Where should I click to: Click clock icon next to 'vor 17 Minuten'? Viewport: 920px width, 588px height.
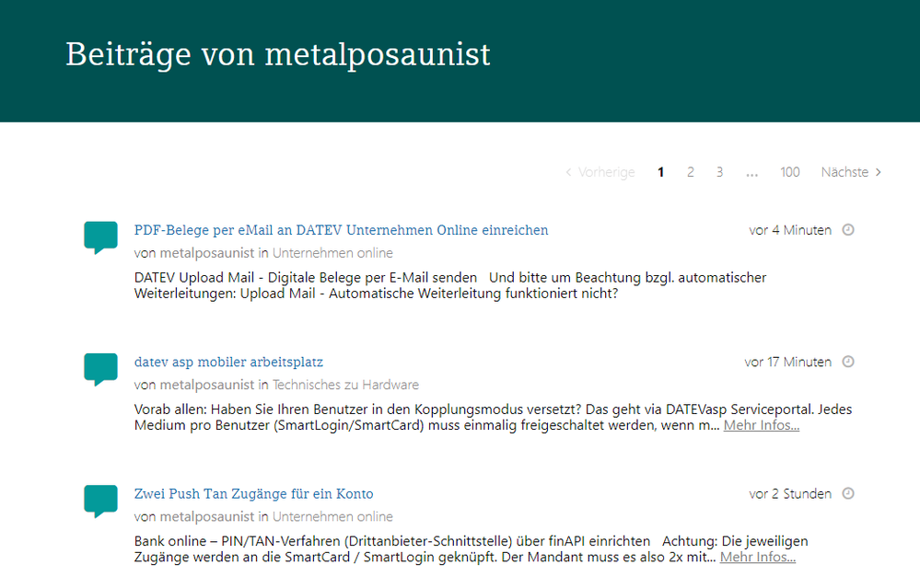pos(848,362)
